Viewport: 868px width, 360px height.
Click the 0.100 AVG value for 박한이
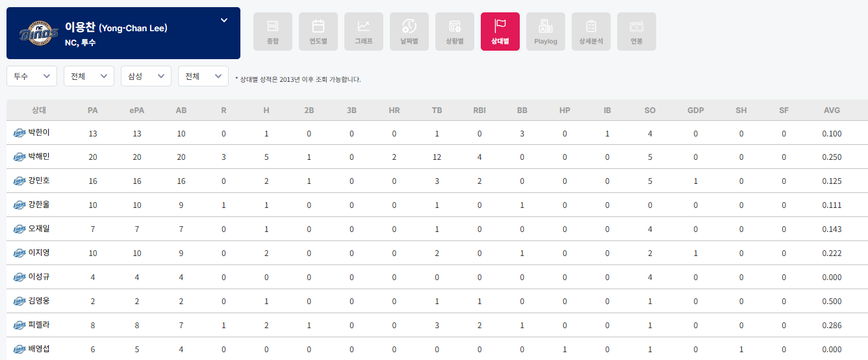click(832, 133)
